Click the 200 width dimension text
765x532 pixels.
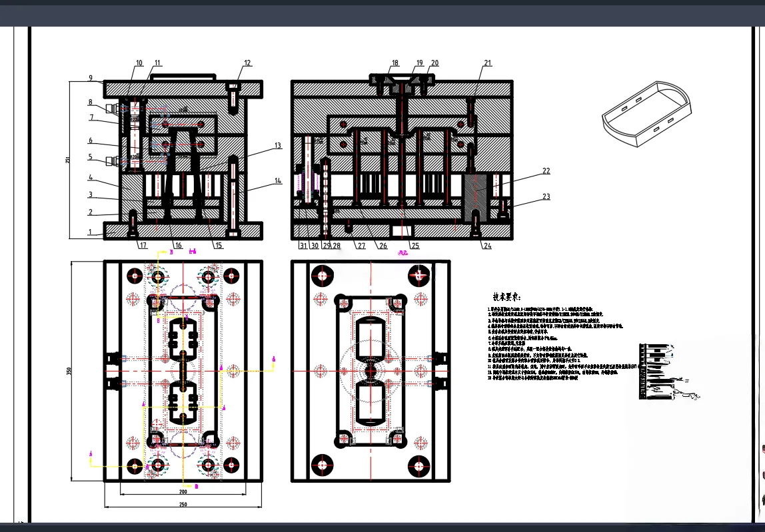tap(183, 491)
